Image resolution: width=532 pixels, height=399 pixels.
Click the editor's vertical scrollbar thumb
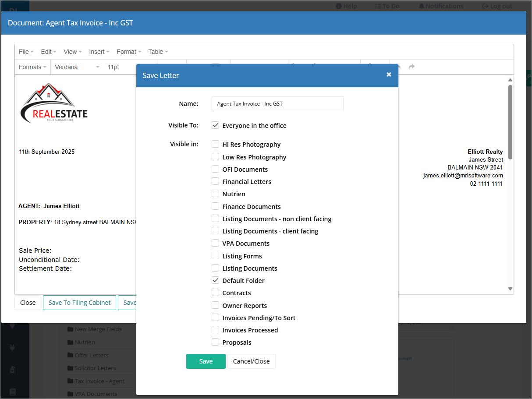[x=510, y=122]
